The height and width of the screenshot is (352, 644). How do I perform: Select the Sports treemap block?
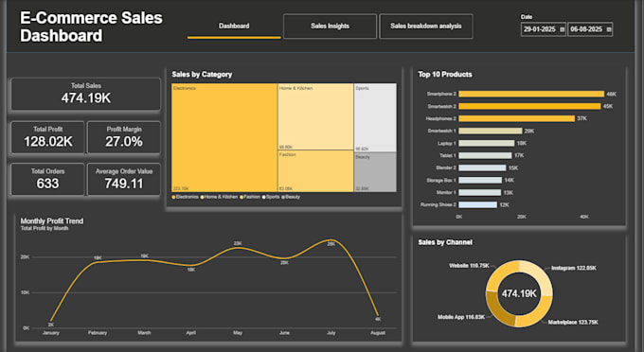375,117
